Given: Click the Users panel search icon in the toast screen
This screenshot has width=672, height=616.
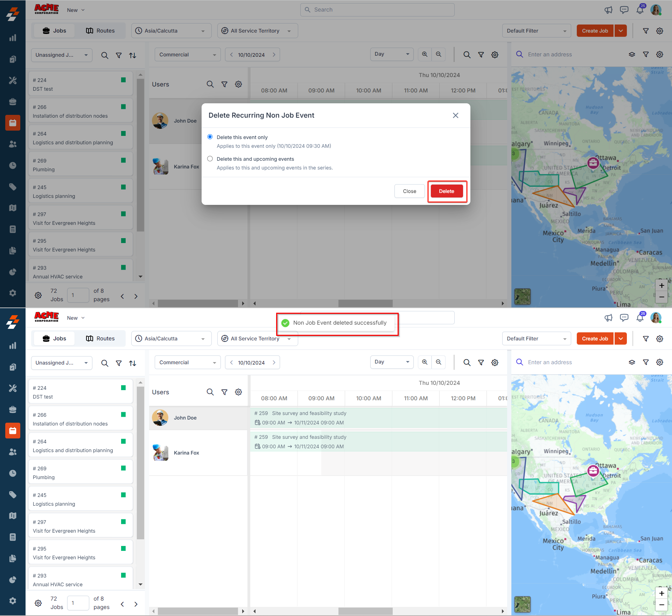Looking at the screenshot, I should pyautogui.click(x=210, y=392).
